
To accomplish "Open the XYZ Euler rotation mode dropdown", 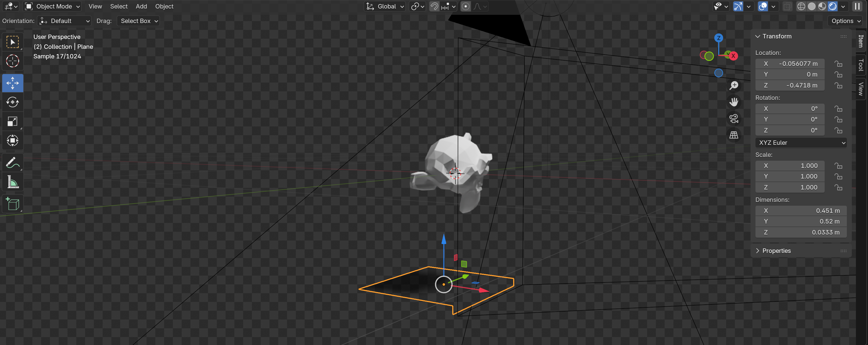I will click(x=800, y=143).
